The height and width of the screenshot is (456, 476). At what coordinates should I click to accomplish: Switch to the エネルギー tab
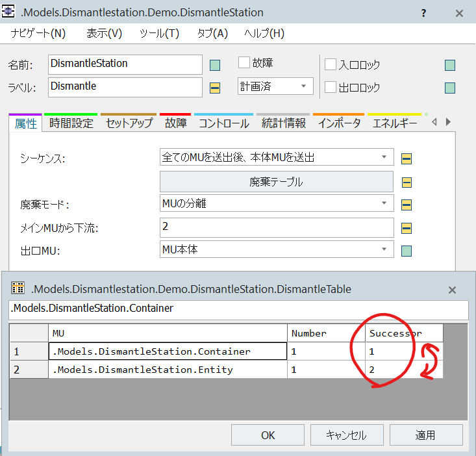(395, 123)
